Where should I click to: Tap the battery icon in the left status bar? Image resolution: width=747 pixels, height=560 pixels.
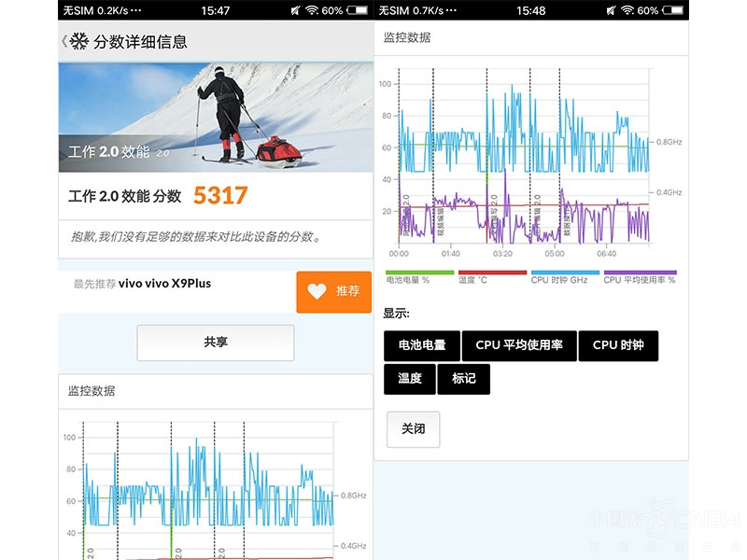click(358, 10)
